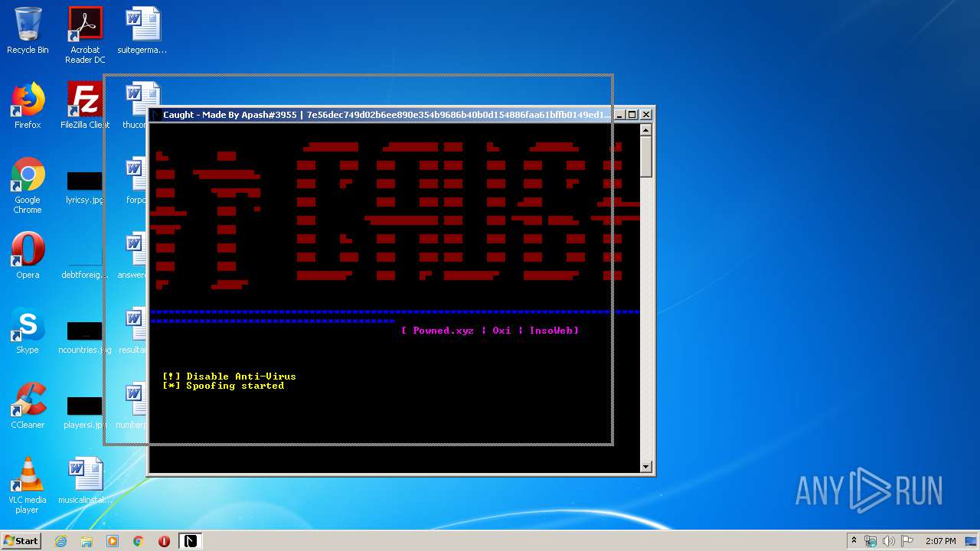The width and height of the screenshot is (980, 551).
Task: Click the 'Disable Anti-Virus' console line
Action: pyautogui.click(x=229, y=377)
